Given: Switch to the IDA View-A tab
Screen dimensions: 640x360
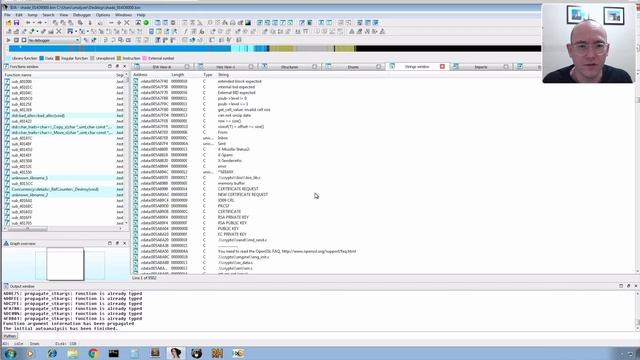Looking at the screenshot, I should pyautogui.click(x=162, y=67).
